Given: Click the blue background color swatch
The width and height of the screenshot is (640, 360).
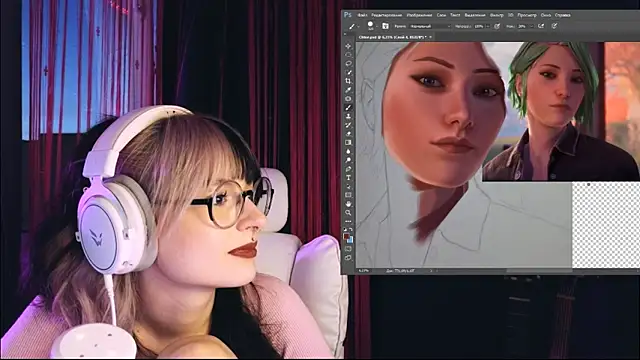Looking at the screenshot, I should [351, 240].
